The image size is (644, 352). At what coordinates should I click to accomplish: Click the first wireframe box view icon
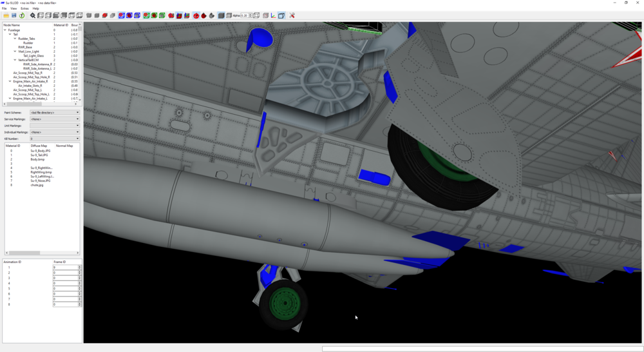tap(41, 15)
